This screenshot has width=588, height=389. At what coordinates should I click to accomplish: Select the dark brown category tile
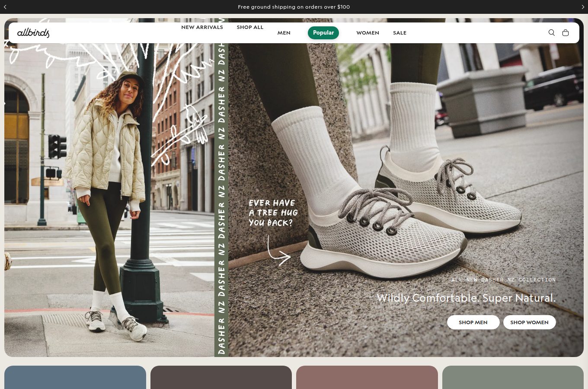(x=221, y=377)
